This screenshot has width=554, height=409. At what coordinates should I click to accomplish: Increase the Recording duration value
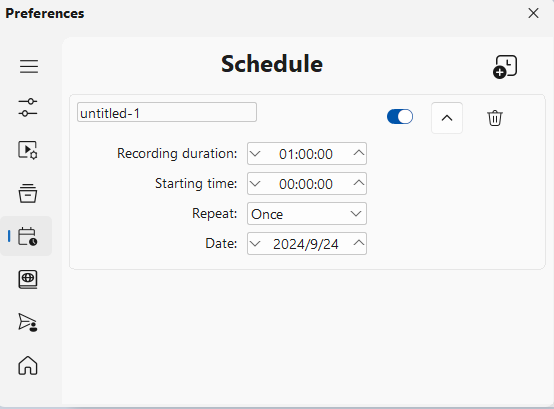pyautogui.click(x=359, y=153)
